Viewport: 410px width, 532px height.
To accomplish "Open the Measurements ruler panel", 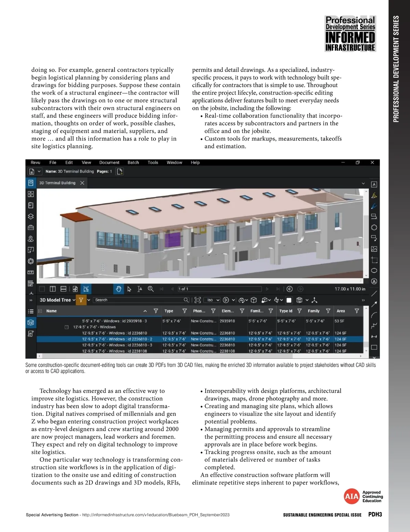I will 31,272.
